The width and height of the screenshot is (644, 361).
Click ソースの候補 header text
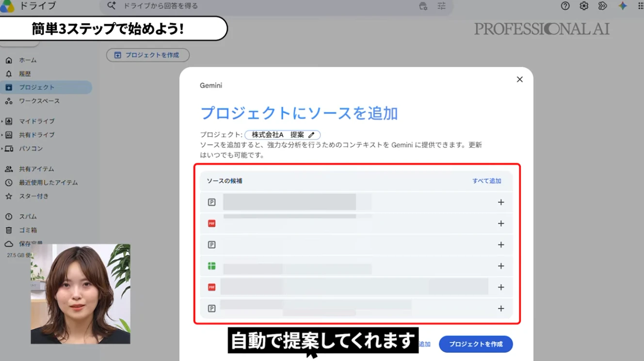point(225,181)
